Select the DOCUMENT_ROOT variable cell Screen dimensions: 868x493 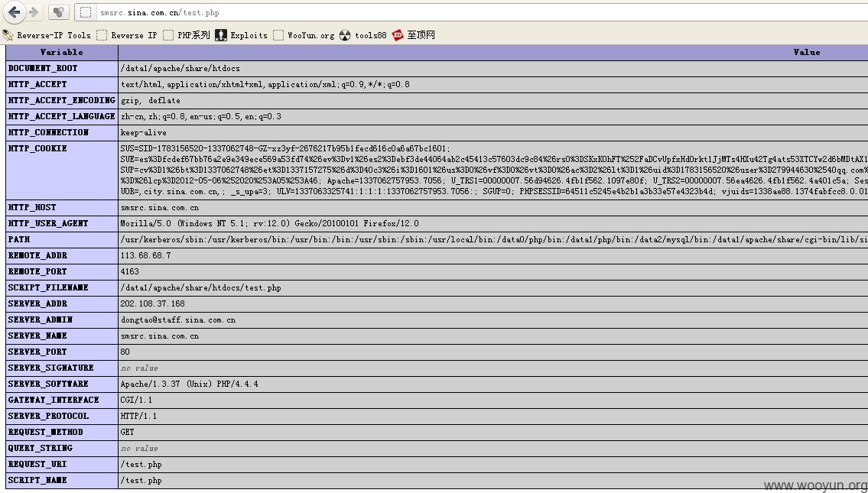(x=62, y=69)
